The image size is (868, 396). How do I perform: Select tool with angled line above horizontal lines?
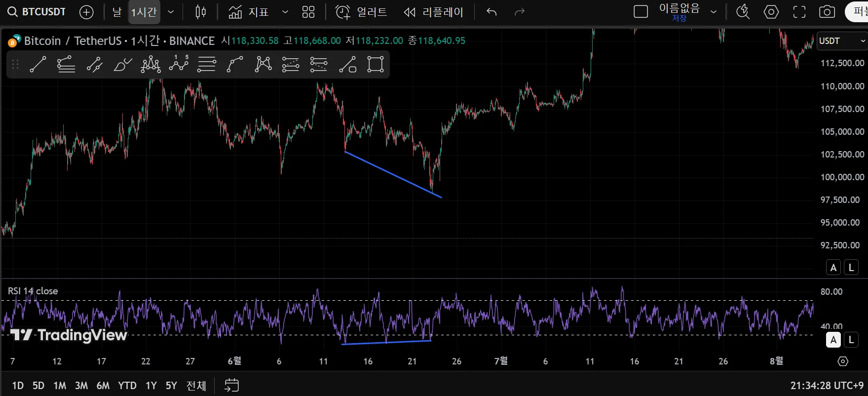tap(66, 65)
